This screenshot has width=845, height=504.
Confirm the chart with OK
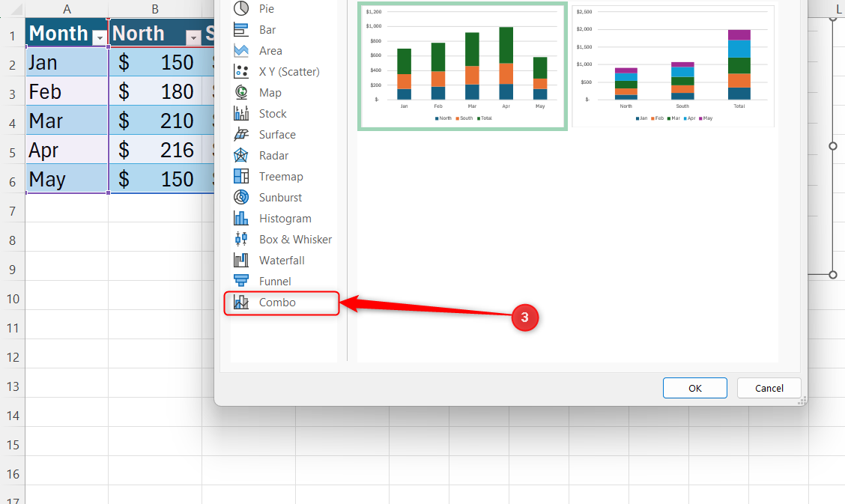pyautogui.click(x=694, y=388)
